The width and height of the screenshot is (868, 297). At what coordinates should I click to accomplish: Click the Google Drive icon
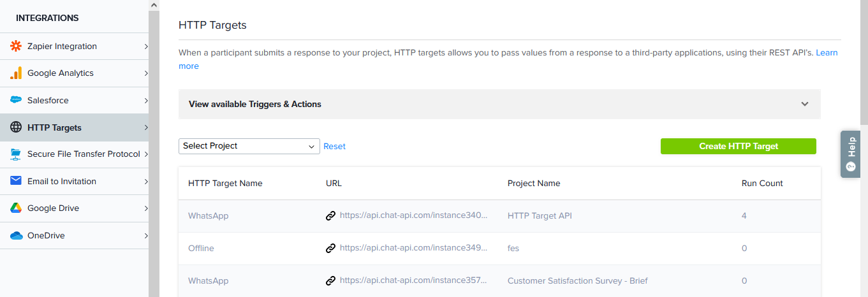pyautogui.click(x=16, y=208)
